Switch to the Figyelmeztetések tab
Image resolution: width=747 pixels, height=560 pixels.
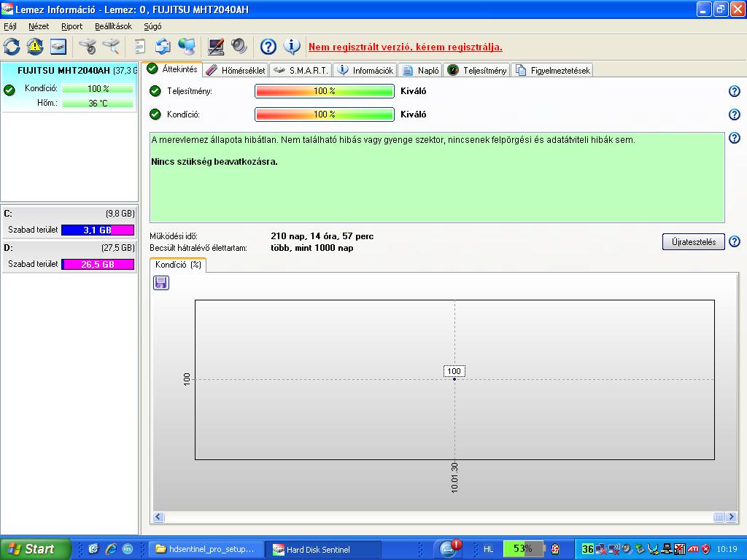pos(552,71)
